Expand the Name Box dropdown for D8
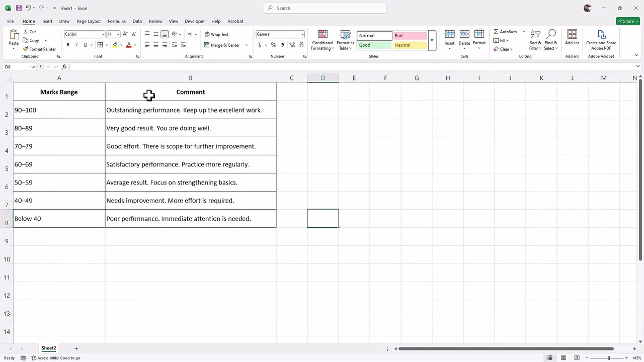Viewport: 644px width, 362px height. pos(33,67)
